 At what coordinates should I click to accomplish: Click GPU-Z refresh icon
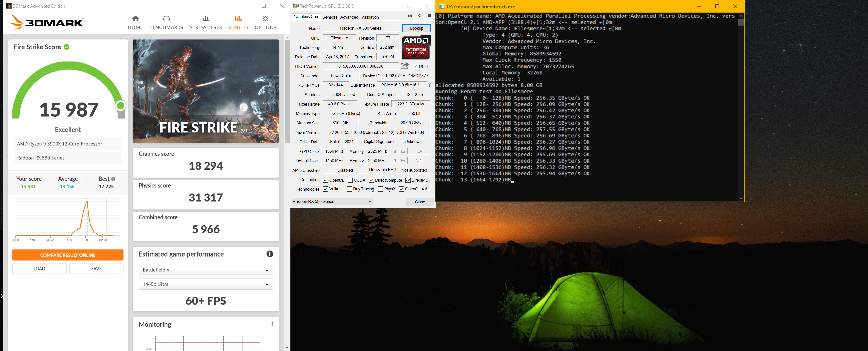(x=420, y=16)
